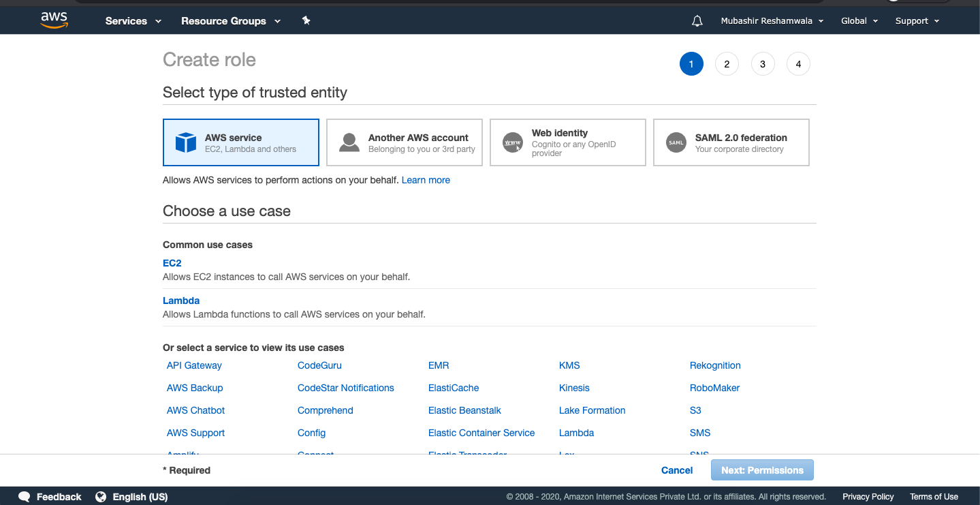The width and height of the screenshot is (980, 505).
Task: Change language from English (US)
Action: pos(140,497)
